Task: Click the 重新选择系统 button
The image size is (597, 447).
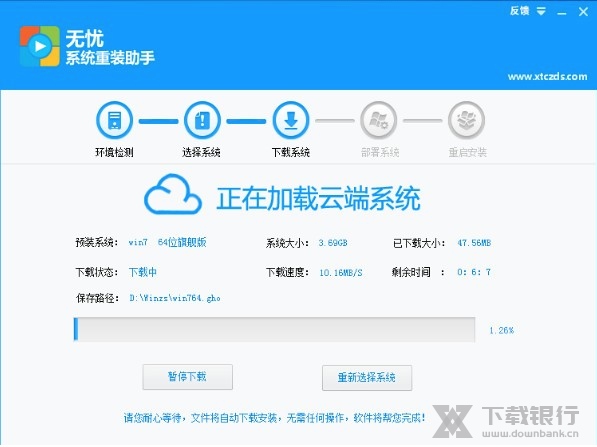Action: click(367, 378)
